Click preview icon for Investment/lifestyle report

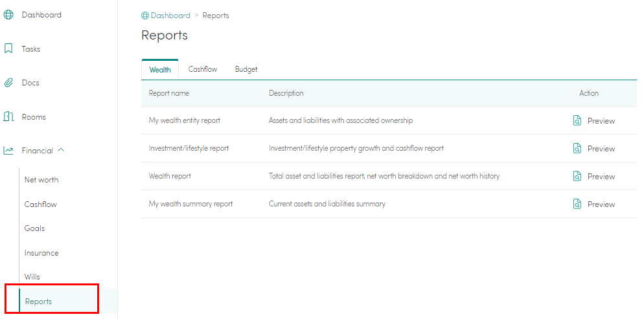coord(577,148)
